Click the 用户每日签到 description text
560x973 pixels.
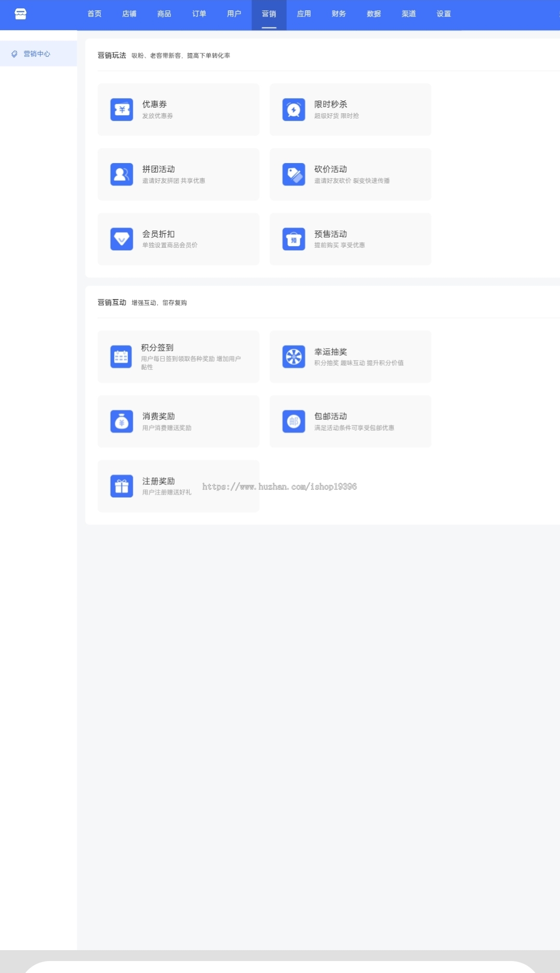point(191,363)
